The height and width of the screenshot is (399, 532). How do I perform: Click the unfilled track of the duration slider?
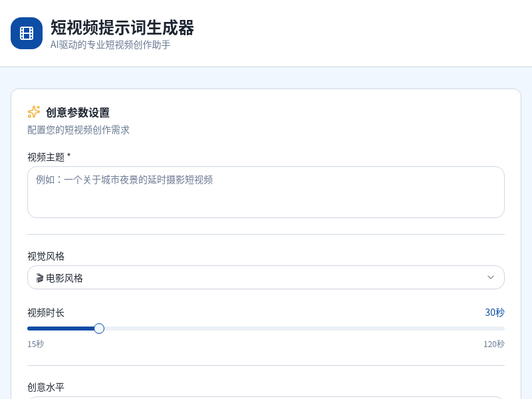tap(299, 329)
